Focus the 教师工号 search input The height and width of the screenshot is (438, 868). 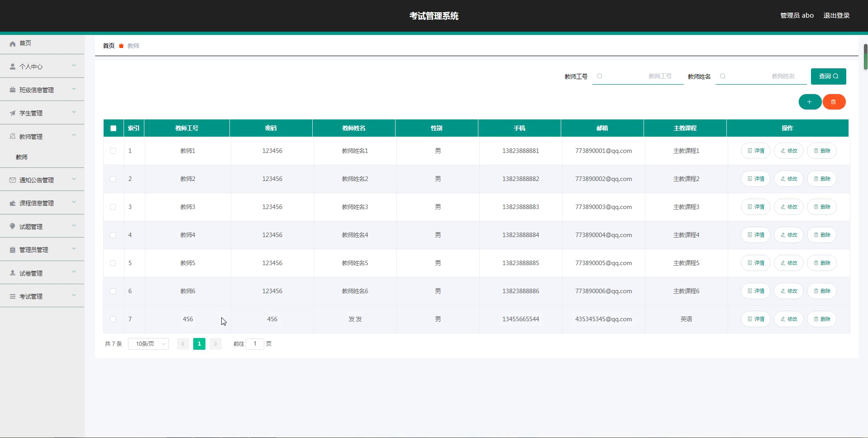pyautogui.click(x=638, y=76)
